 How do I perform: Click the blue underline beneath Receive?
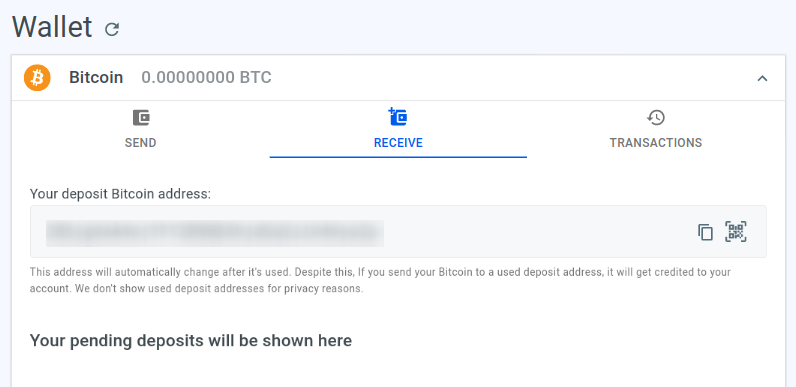pyautogui.click(x=398, y=157)
